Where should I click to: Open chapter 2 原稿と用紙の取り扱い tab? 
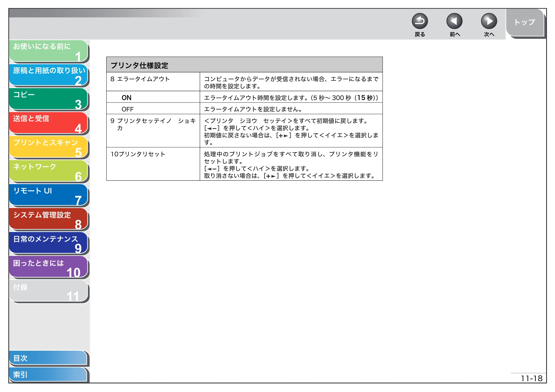49,75
